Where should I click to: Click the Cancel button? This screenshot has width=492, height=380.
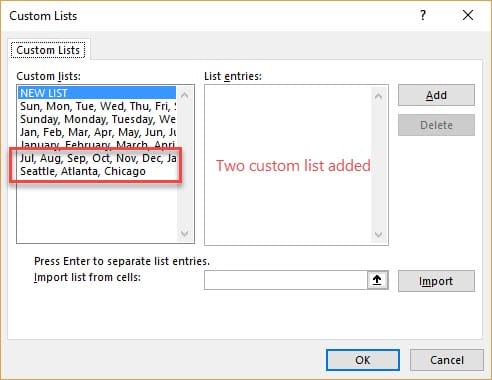[x=447, y=360]
